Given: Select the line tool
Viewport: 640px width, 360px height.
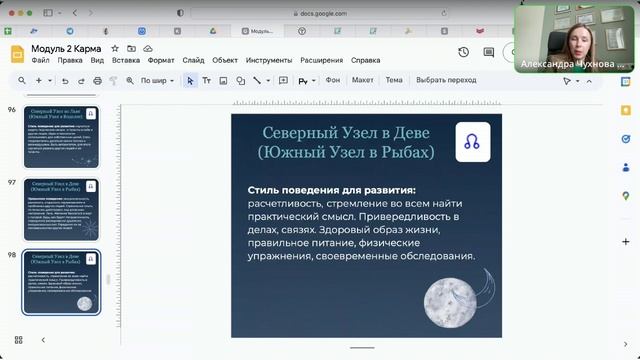Looking at the screenshot, I should point(257,81).
